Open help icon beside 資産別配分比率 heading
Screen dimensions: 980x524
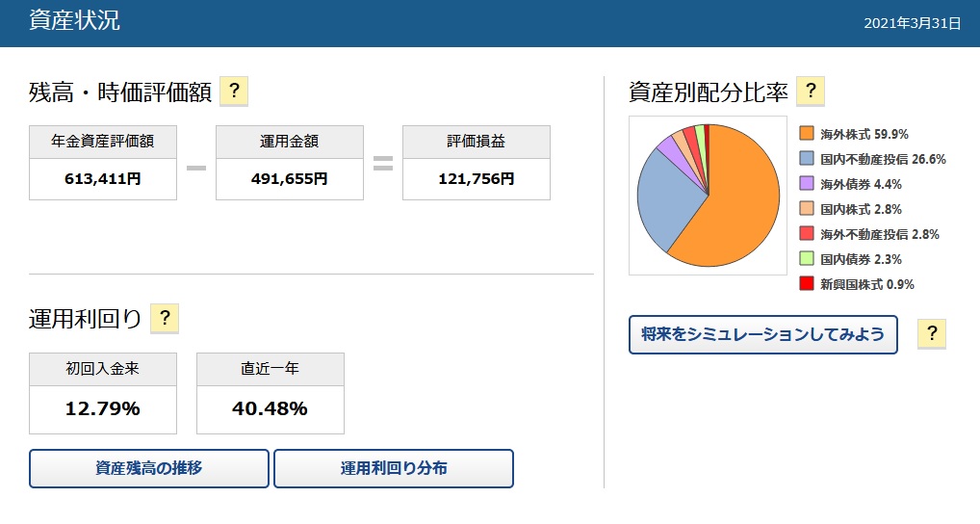(x=811, y=92)
